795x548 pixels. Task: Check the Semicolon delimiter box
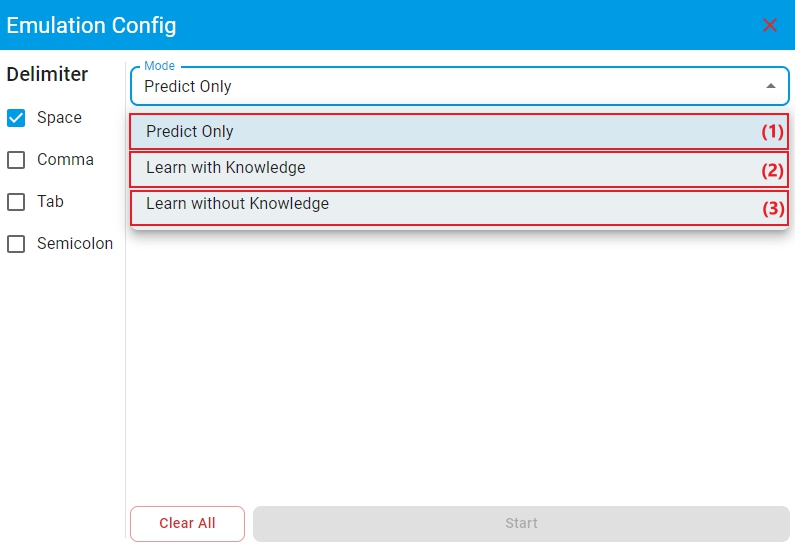(x=16, y=244)
